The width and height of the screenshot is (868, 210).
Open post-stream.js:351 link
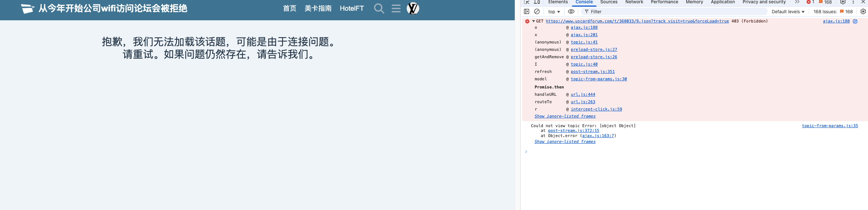[x=593, y=72]
